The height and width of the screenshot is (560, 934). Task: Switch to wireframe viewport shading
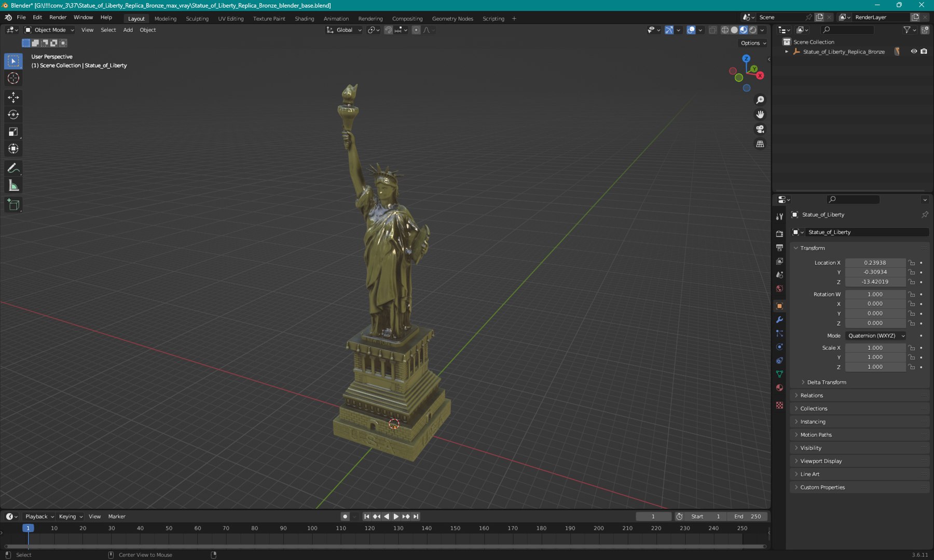tap(725, 30)
